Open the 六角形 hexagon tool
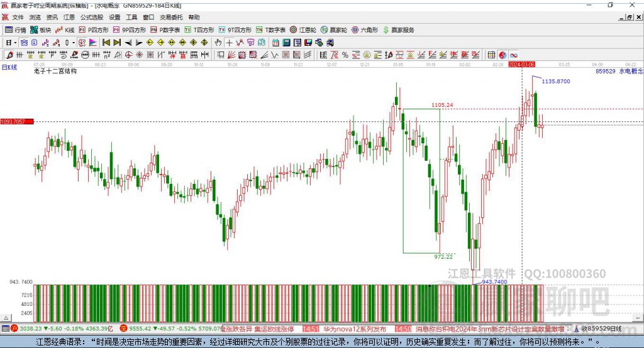 365,30
